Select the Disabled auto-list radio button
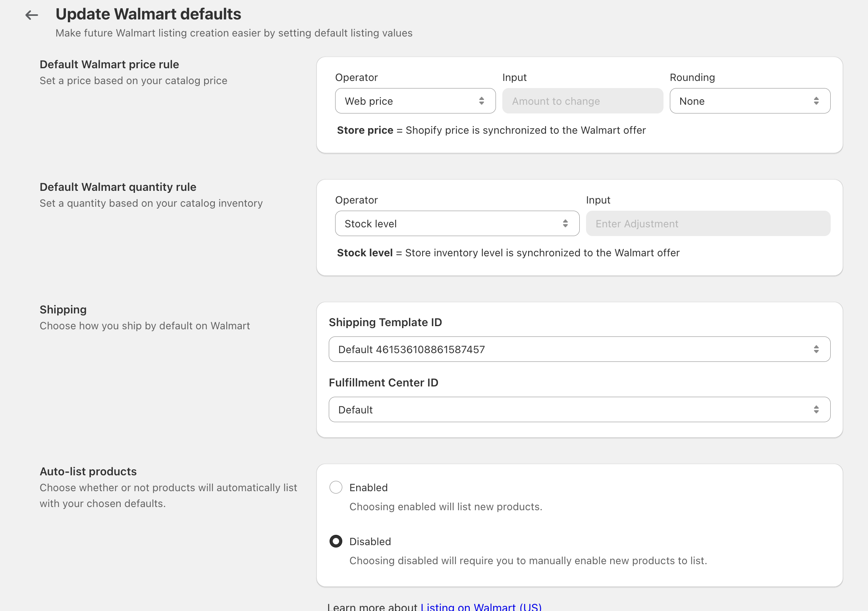 coord(336,541)
